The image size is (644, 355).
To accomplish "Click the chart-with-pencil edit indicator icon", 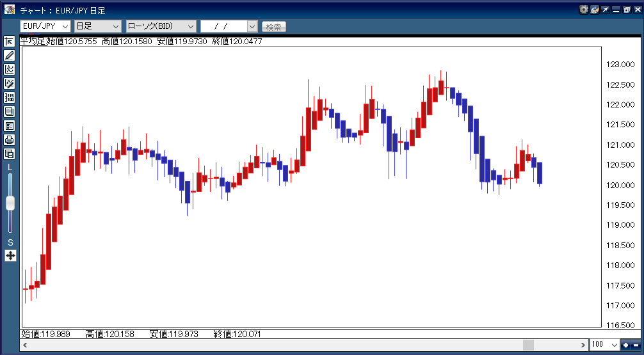I will (10, 84).
